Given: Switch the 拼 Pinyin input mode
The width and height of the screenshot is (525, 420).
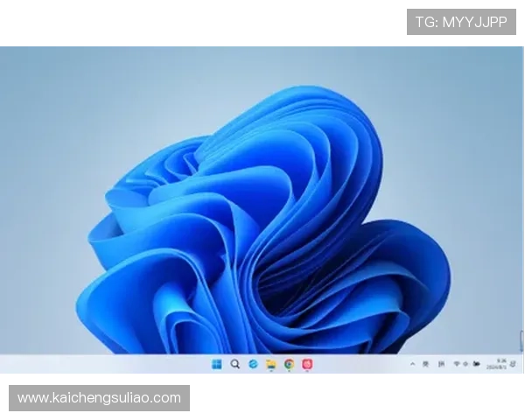Looking at the screenshot, I should pyautogui.click(x=441, y=364).
